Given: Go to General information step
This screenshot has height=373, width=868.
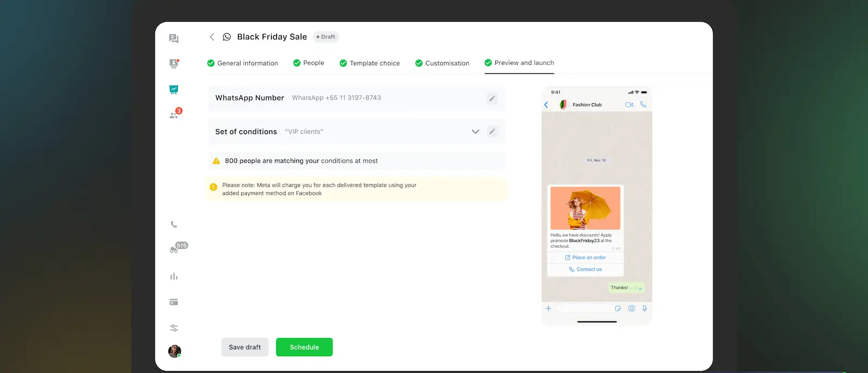Looking at the screenshot, I should pos(242,63).
